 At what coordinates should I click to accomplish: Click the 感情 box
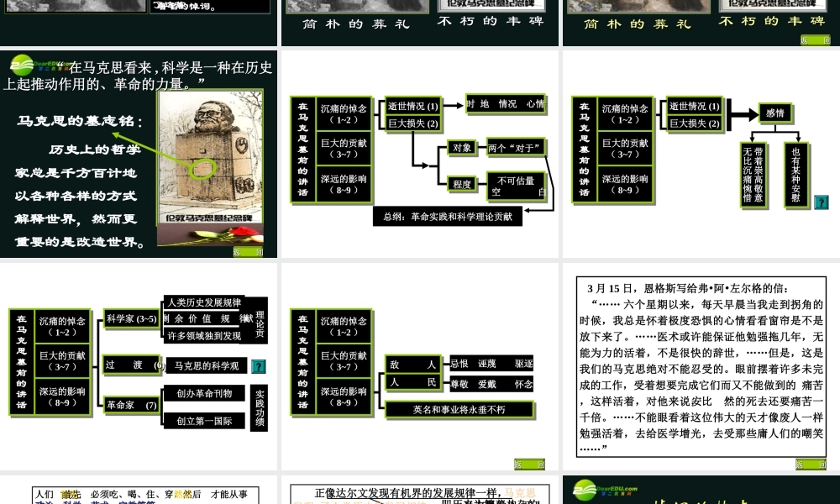775,113
